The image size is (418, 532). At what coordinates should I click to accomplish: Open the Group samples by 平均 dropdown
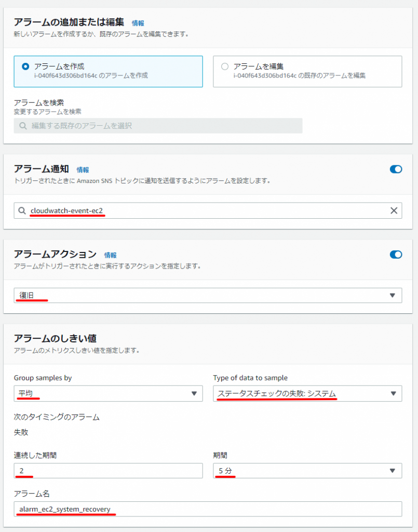click(108, 394)
